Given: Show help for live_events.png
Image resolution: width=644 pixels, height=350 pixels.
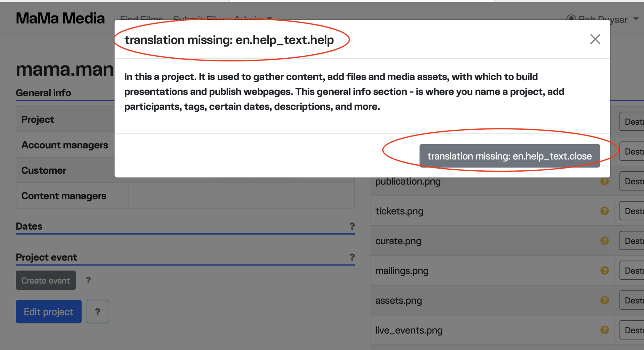Looking at the screenshot, I should pyautogui.click(x=604, y=330).
